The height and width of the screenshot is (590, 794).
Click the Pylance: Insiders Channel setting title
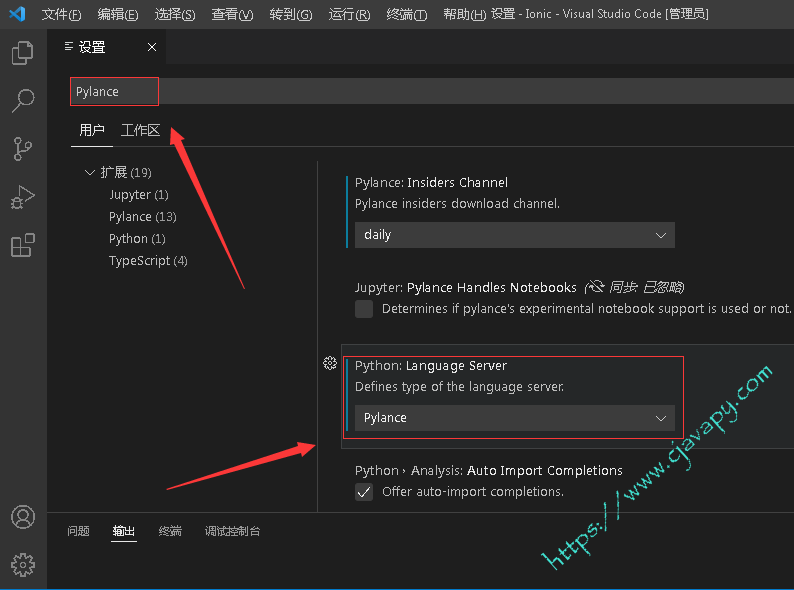click(431, 182)
